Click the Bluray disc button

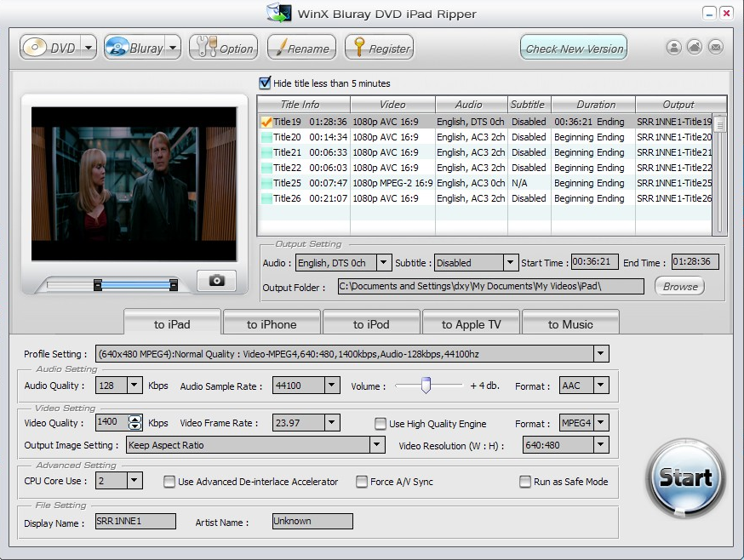(134, 48)
